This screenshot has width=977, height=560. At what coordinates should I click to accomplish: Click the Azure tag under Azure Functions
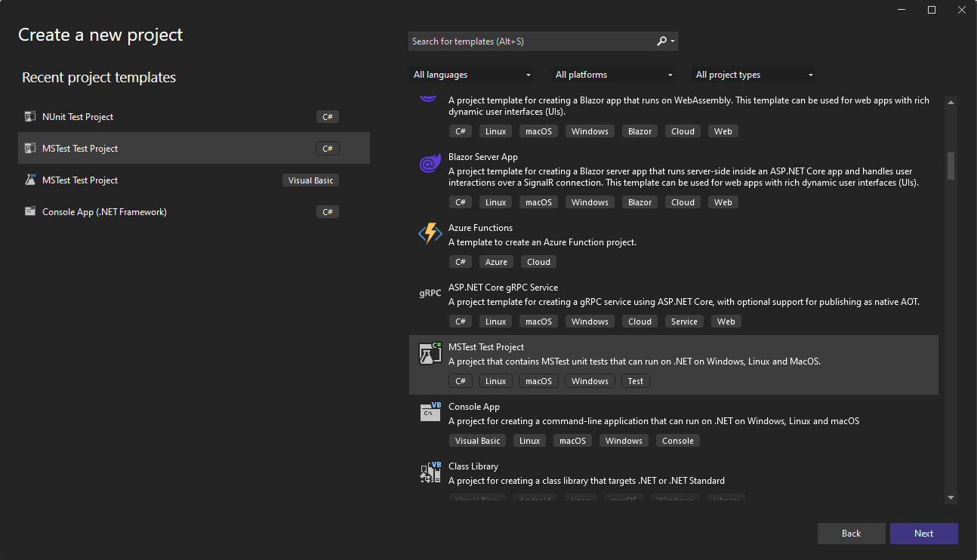(496, 262)
